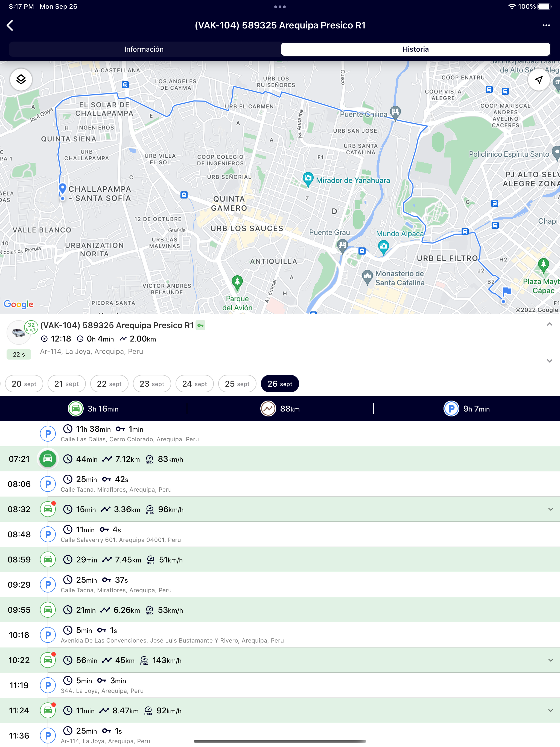Tap the Puente Chilina bridge marker
Image resolution: width=560 pixels, height=747 pixels.
pyautogui.click(x=395, y=113)
